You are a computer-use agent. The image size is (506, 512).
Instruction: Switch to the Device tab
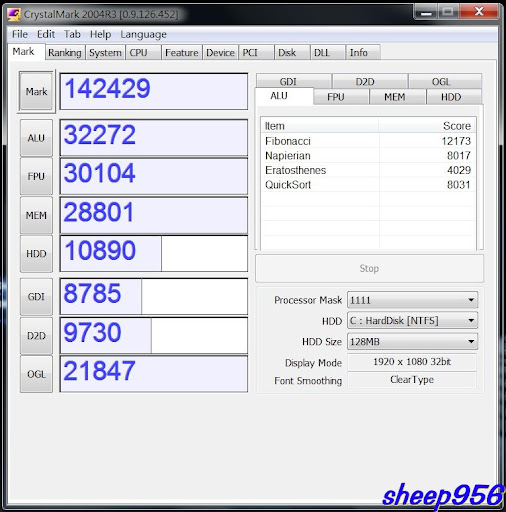[x=220, y=53]
